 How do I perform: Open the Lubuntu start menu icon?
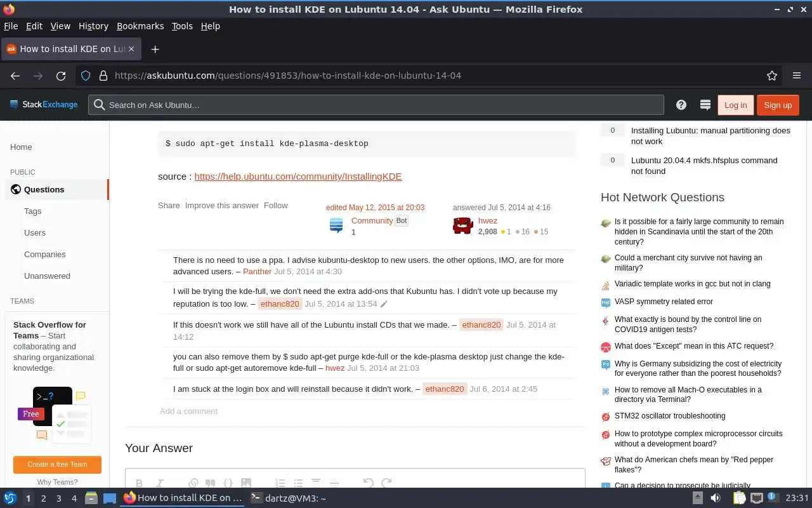[10, 498]
